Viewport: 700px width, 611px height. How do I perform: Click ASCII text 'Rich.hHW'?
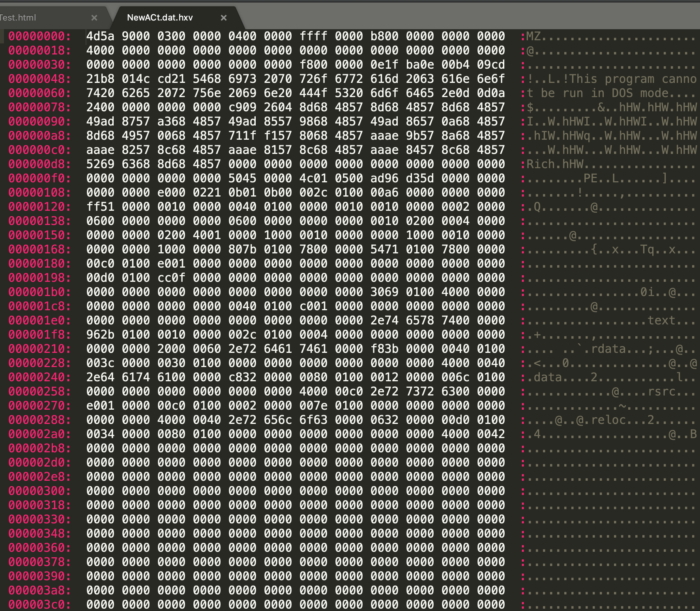tap(555, 164)
